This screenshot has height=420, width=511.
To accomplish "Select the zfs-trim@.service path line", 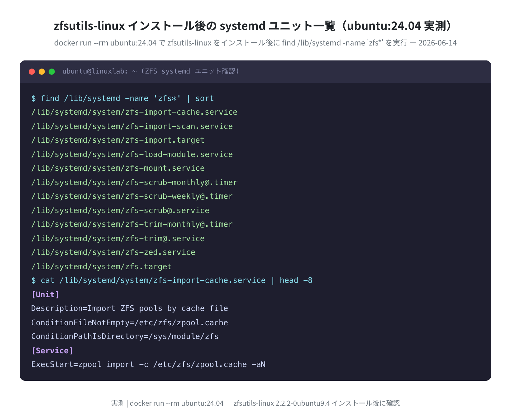I will tap(118, 239).
